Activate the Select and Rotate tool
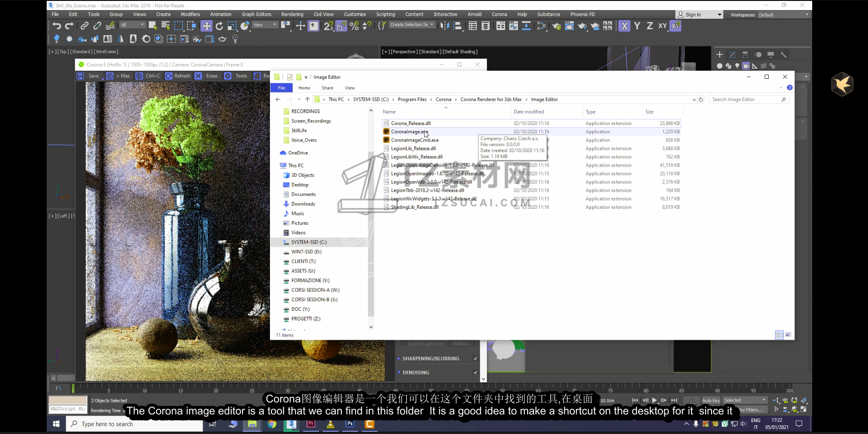Image resolution: width=868 pixels, height=434 pixels. pyautogui.click(x=219, y=26)
